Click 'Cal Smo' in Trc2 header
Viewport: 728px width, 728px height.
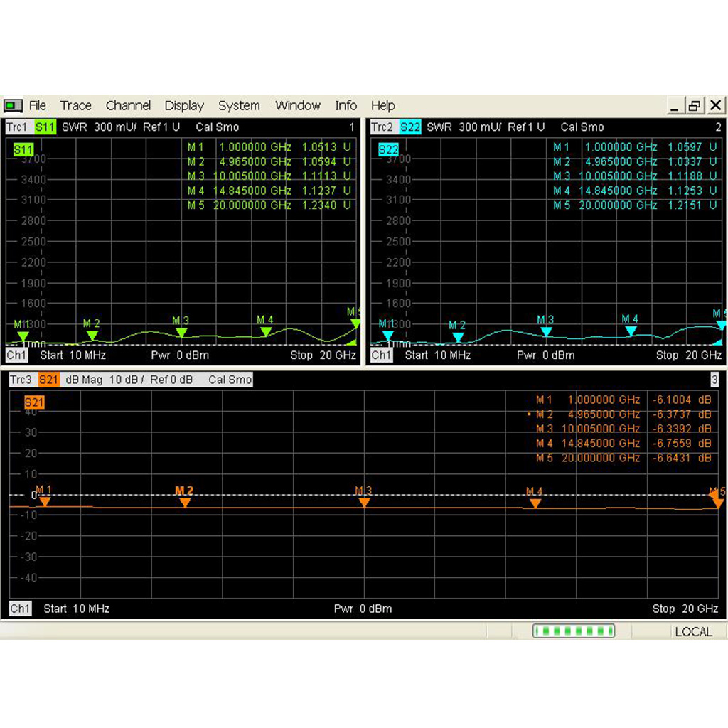(582, 127)
